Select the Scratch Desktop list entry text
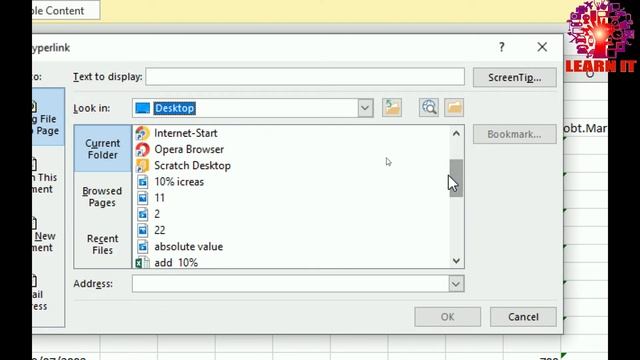Image resolution: width=640 pixels, height=360 pixels. [192, 166]
